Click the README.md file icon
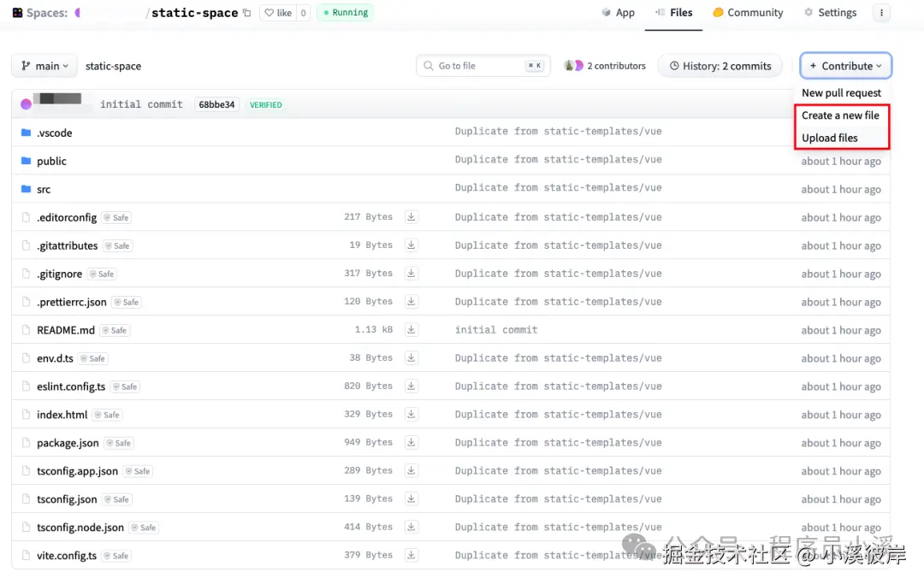 click(26, 330)
